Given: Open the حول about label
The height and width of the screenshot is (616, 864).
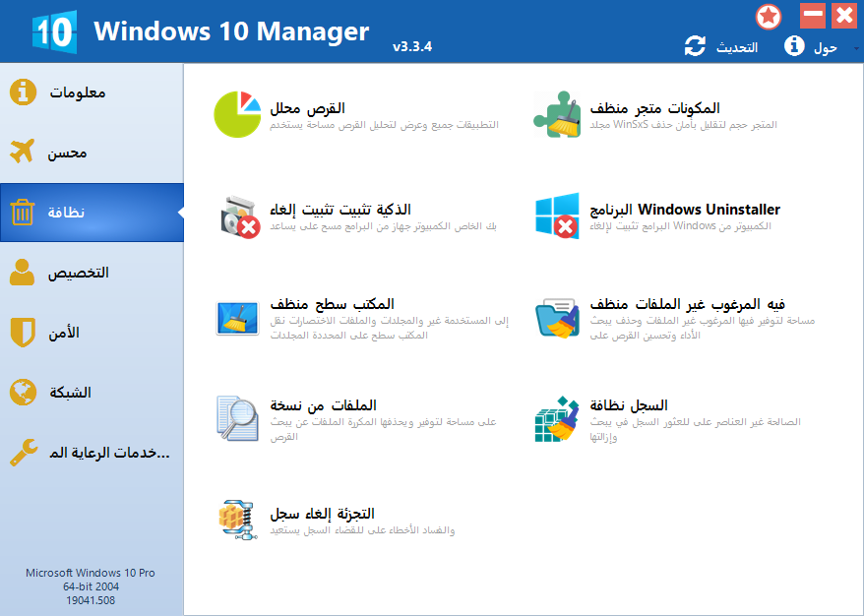Looking at the screenshot, I should [x=826, y=48].
